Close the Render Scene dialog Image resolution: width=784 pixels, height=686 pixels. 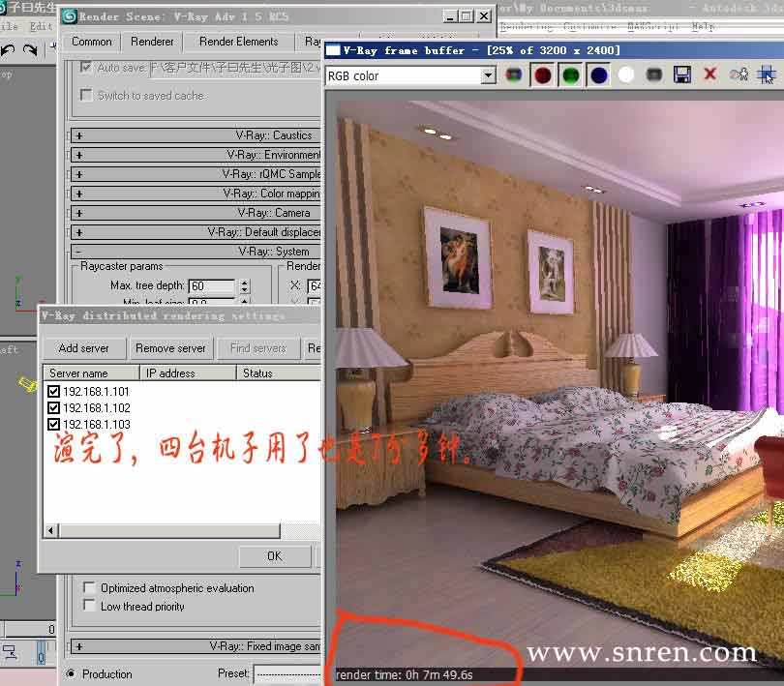click(x=484, y=16)
